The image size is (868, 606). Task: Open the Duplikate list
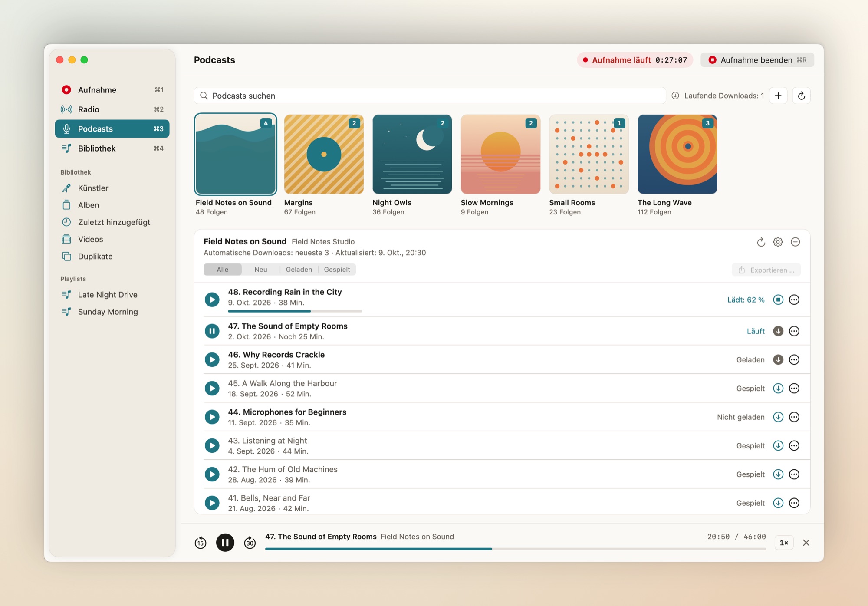[x=112, y=257]
